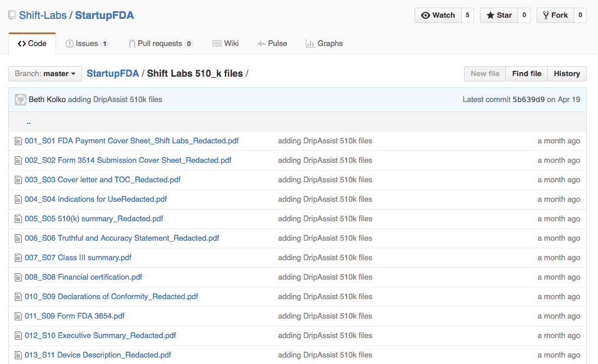Click the Code brackets icon

[x=22, y=44]
